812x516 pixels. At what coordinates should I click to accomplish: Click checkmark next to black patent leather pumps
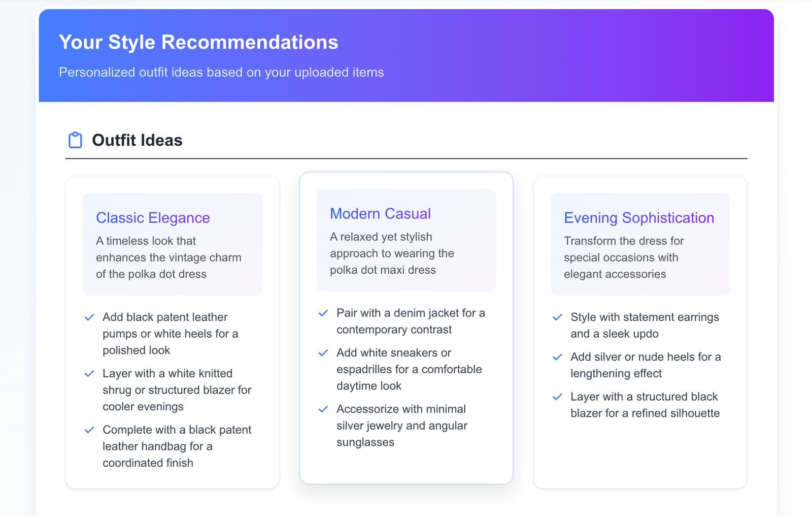coord(89,317)
